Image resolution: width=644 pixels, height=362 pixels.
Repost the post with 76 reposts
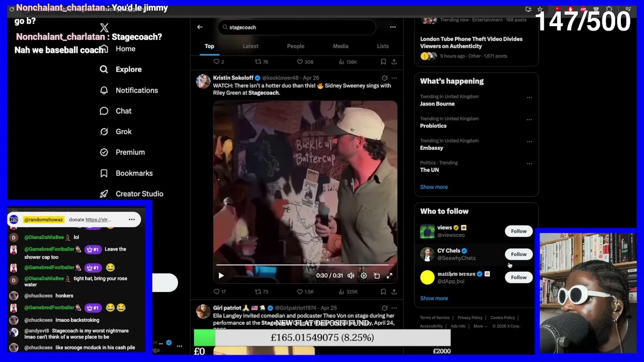261,62
